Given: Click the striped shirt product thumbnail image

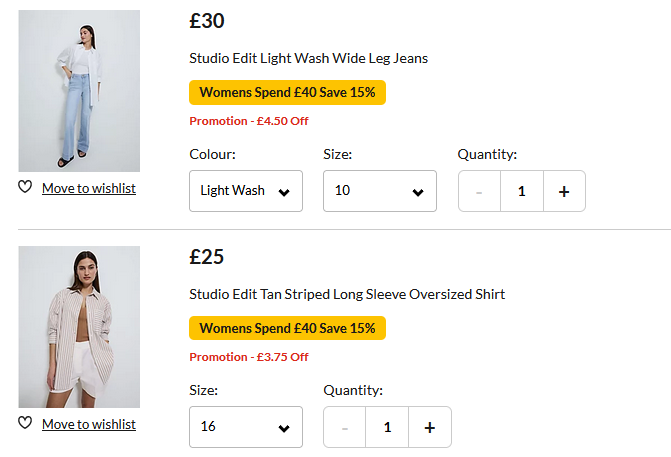Looking at the screenshot, I should [x=79, y=327].
